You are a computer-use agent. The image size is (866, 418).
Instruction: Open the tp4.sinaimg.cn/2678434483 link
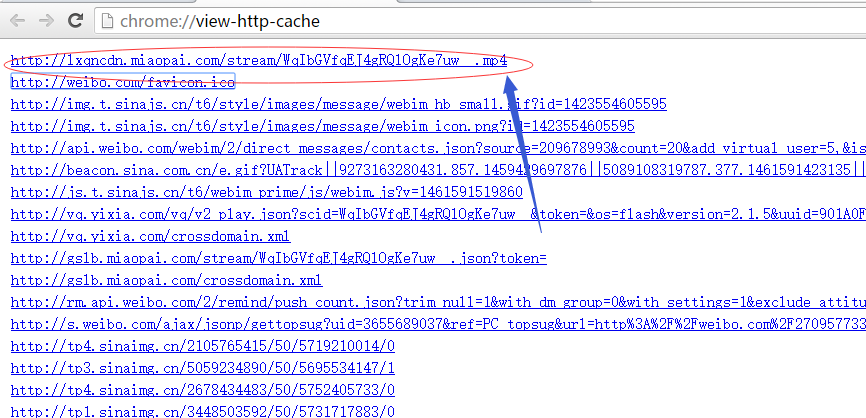[x=203, y=390]
